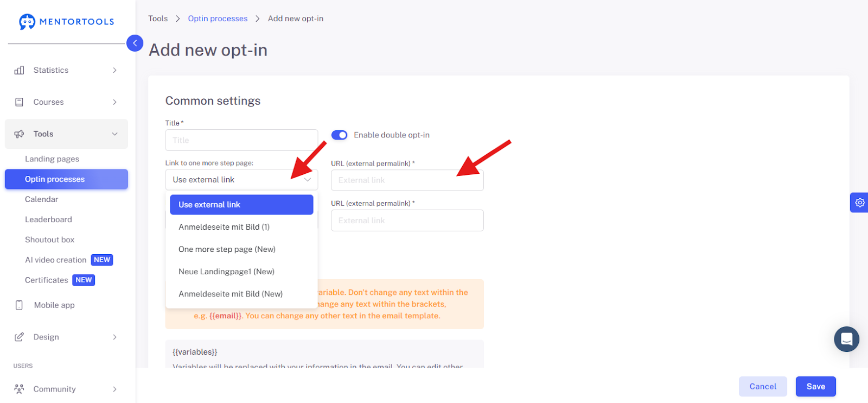The width and height of the screenshot is (868, 403).
Task: Collapse the Tools section chevron
Action: click(114, 134)
